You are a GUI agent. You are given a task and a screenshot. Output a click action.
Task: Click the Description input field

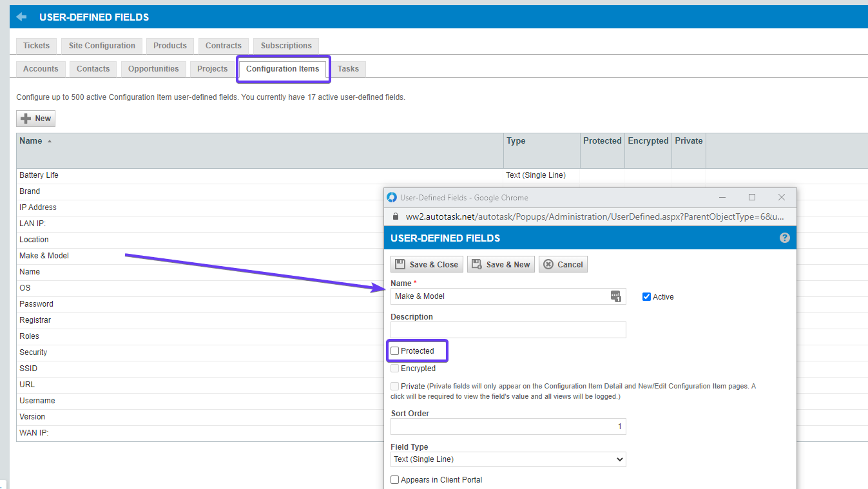508,329
